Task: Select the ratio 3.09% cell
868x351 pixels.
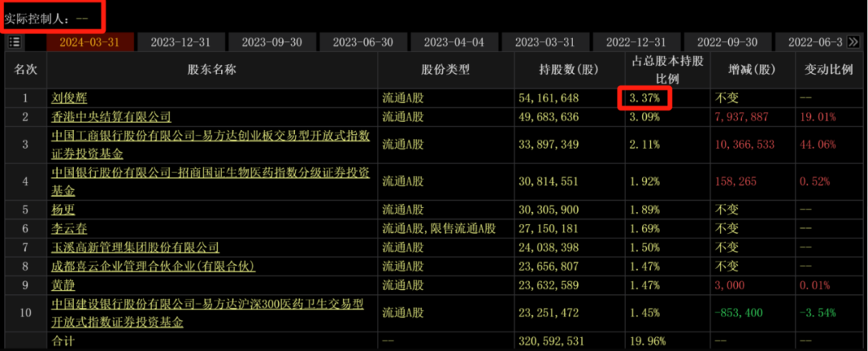Action: [x=645, y=116]
